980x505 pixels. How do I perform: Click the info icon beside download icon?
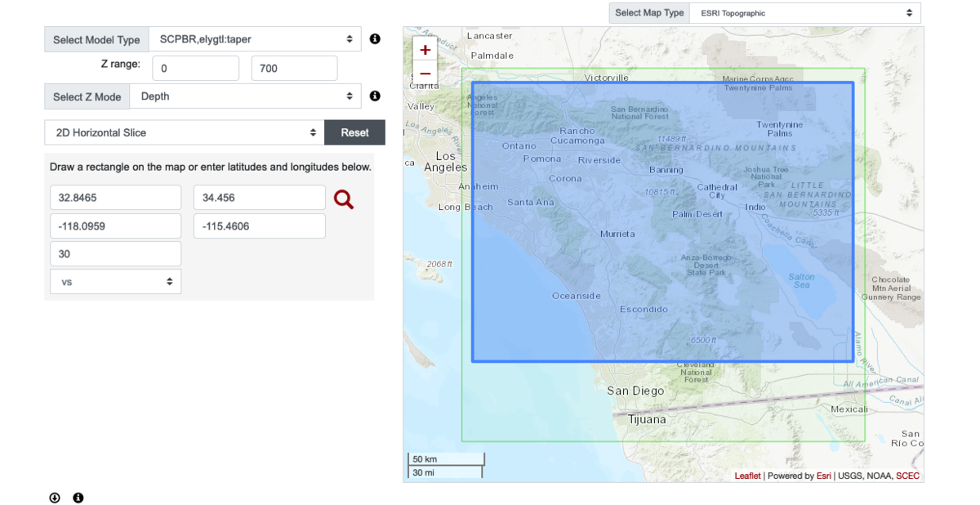pyautogui.click(x=78, y=498)
